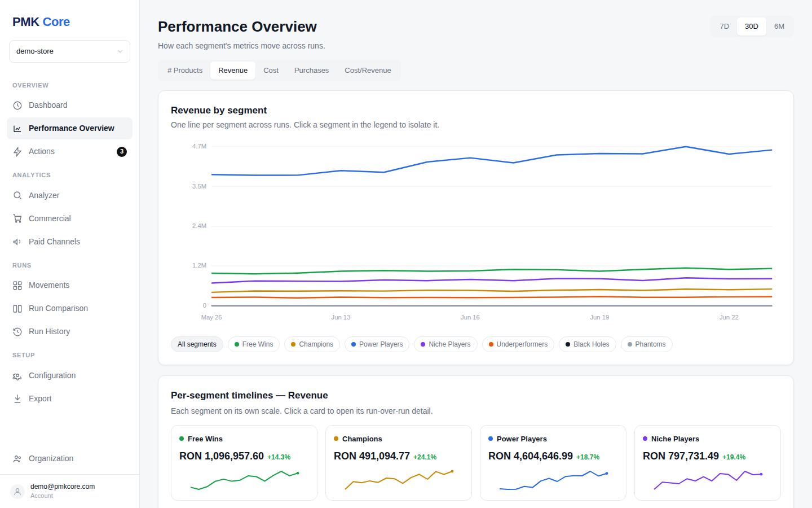Click the Run Comparison columns icon
Screen dimensions: 812x508
pos(17,309)
